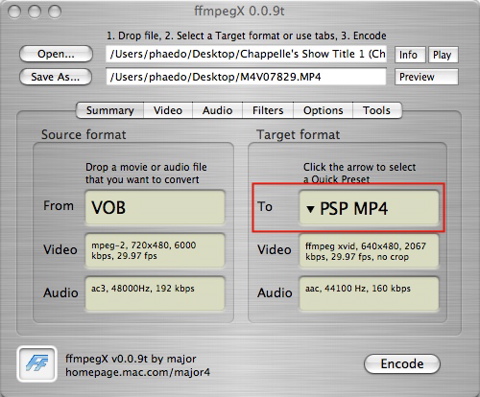Close the ffmpegX window
The height and width of the screenshot is (397, 480).
tap(14, 11)
